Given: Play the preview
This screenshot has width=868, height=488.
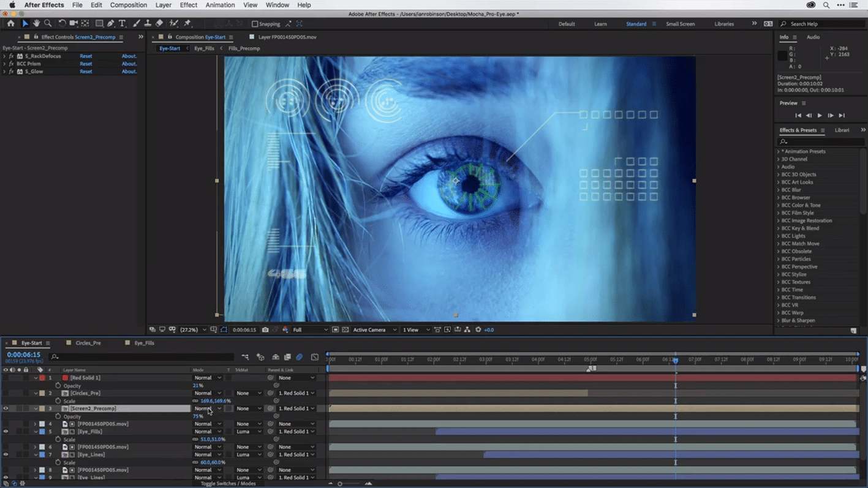Looking at the screenshot, I should [820, 115].
